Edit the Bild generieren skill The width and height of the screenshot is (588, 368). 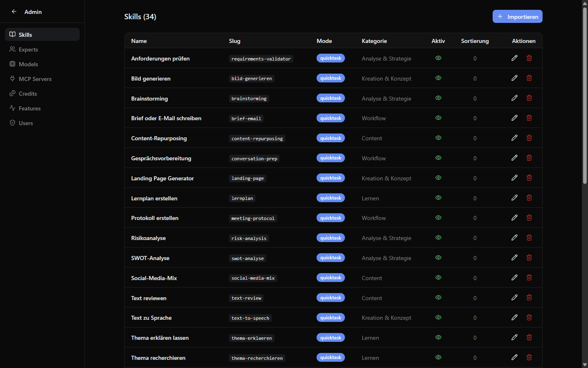[514, 78]
